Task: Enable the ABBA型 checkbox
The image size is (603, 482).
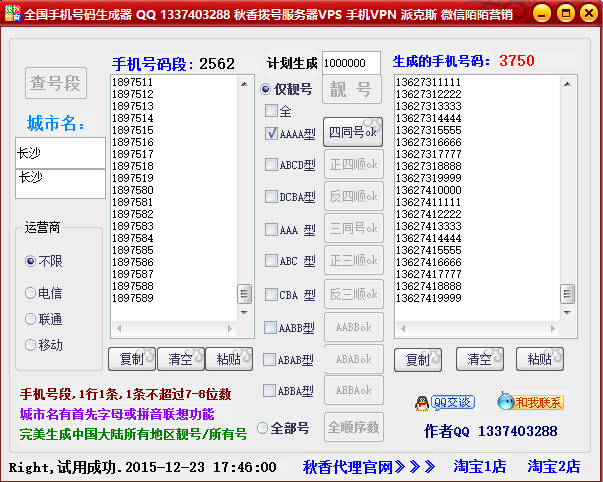Action: (x=269, y=391)
